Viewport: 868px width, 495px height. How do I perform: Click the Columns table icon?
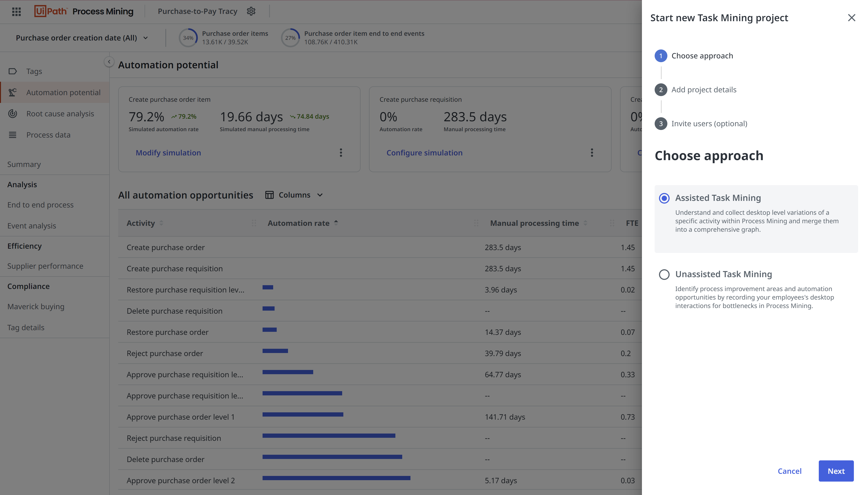tap(269, 195)
